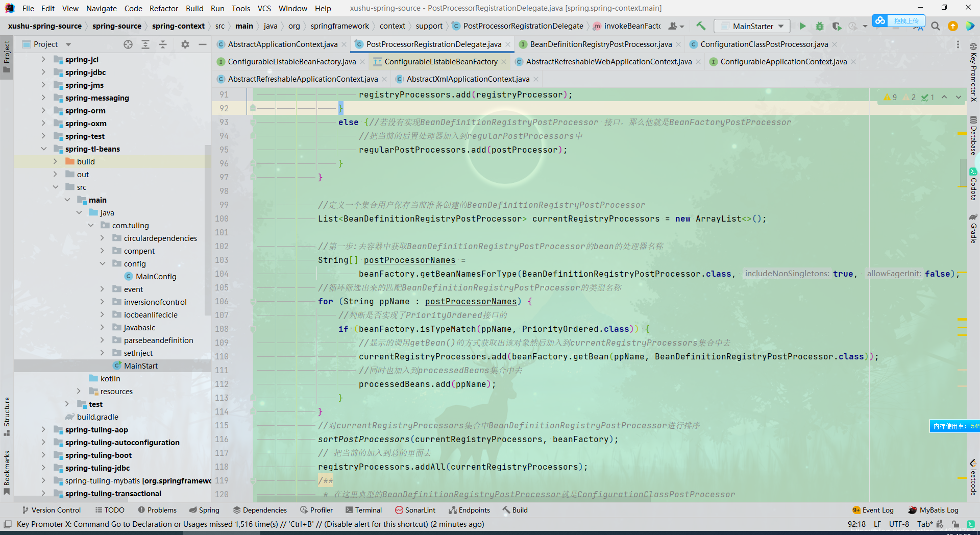Open Search Everywhere magnifier icon

pos(935,26)
